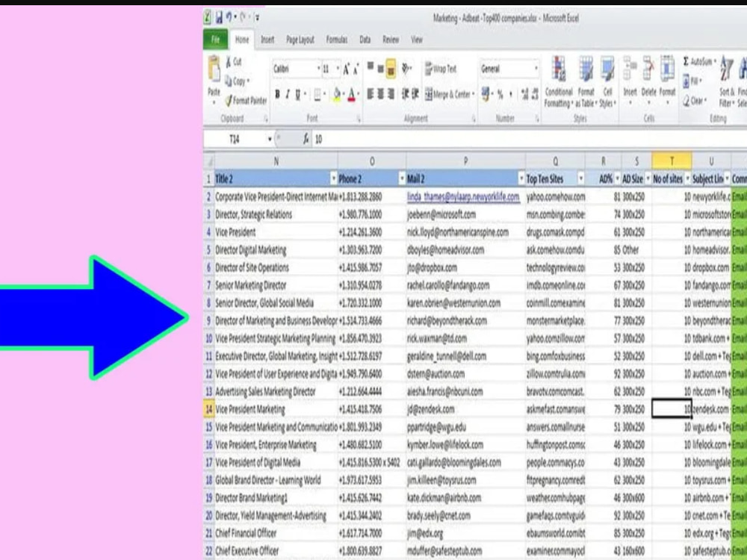Select cell with joebenn@microsoft.com
This screenshot has height=560, width=747.
click(465, 215)
